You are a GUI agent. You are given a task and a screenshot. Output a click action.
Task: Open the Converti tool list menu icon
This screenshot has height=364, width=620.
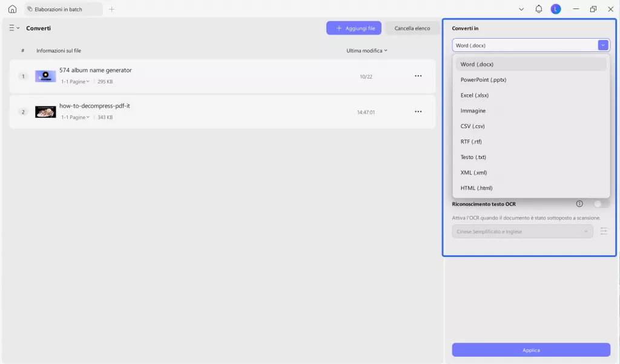14,28
